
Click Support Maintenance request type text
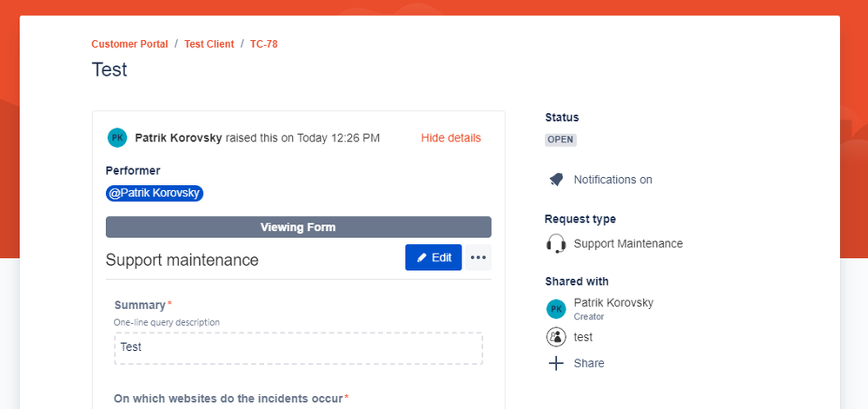pos(628,243)
